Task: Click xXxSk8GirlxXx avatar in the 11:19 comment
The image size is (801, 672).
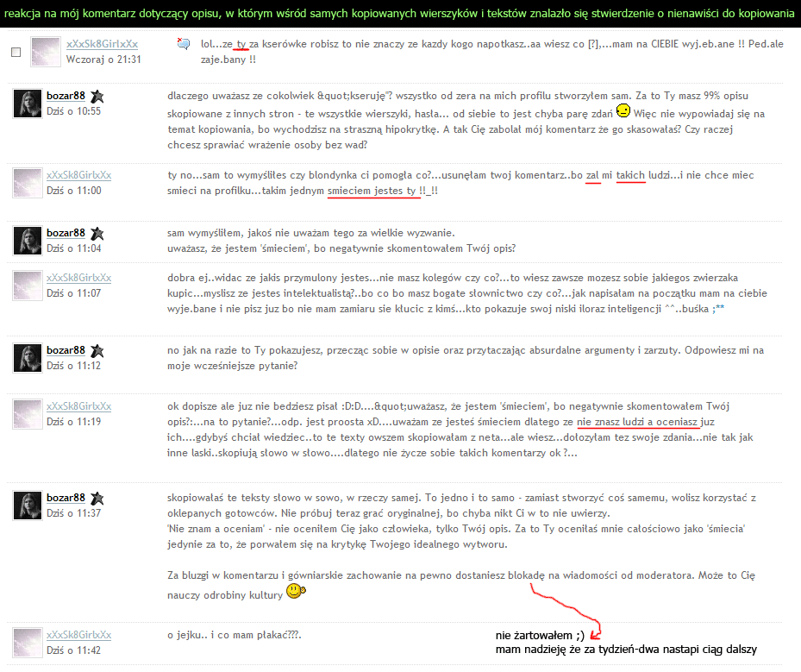Action: 28,413
